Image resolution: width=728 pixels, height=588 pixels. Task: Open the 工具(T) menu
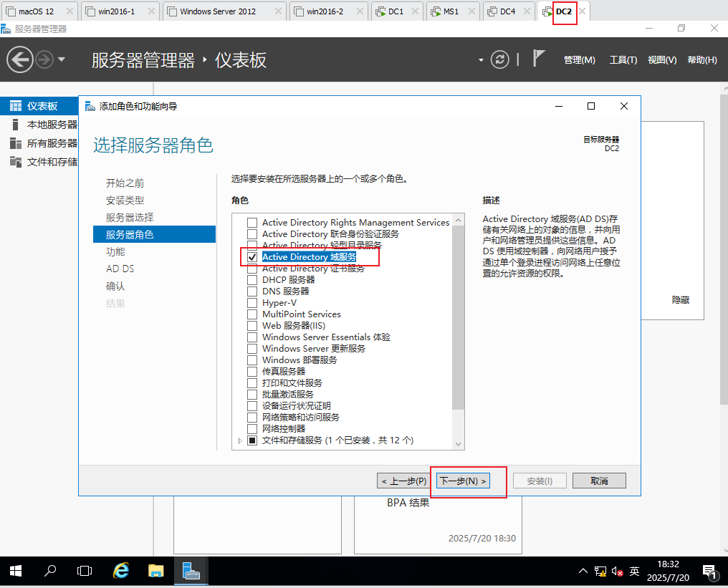click(623, 60)
